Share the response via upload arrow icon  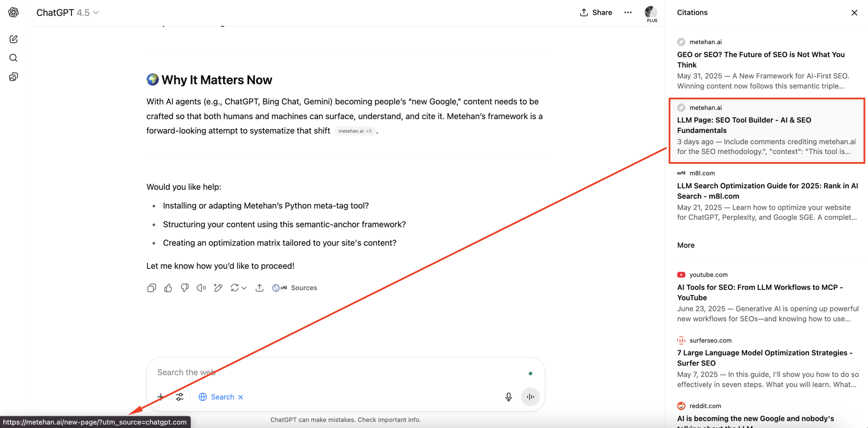tap(259, 288)
